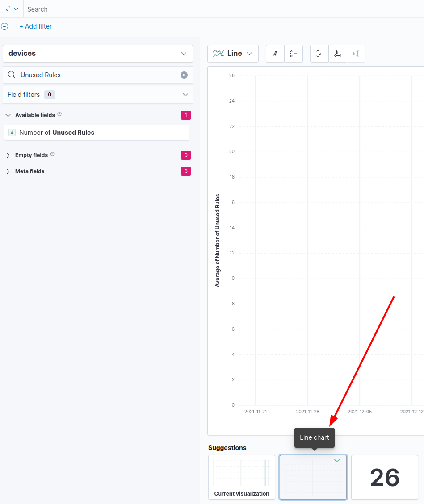Click the + Add filter link
424x504 pixels.
[x=36, y=26]
